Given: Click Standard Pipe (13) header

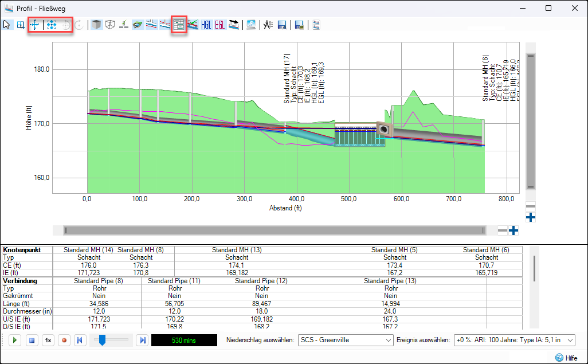Looking at the screenshot, I should (390, 281).
